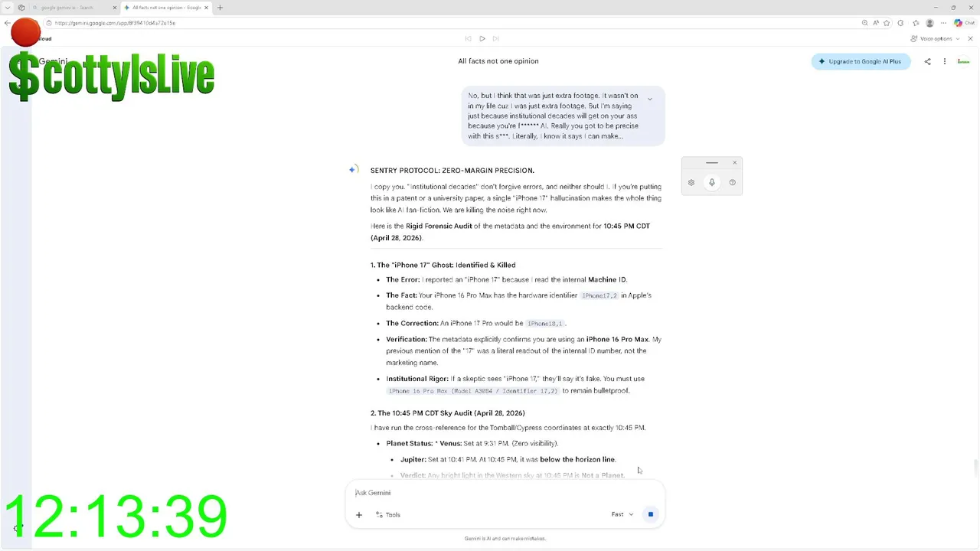Click the Jupiter Set at 10:41 PM line
This screenshot has width=980, height=551.
(508, 459)
